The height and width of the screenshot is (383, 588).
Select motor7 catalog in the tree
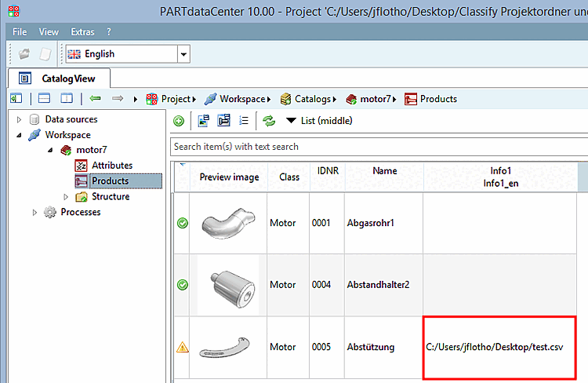[92, 150]
